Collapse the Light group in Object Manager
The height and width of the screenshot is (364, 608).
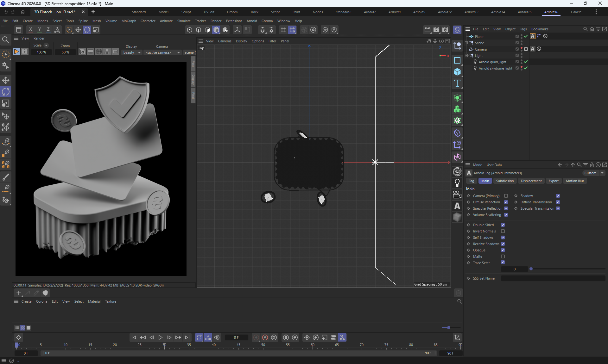(x=466, y=56)
